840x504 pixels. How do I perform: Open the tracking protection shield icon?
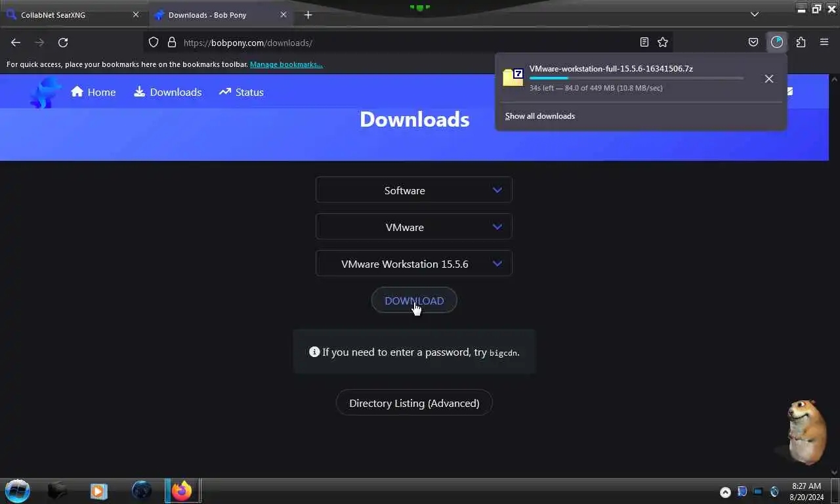pos(154,42)
